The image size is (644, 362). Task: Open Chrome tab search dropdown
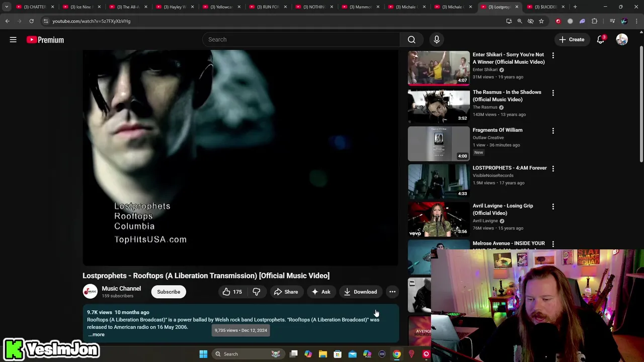pyautogui.click(x=7, y=7)
